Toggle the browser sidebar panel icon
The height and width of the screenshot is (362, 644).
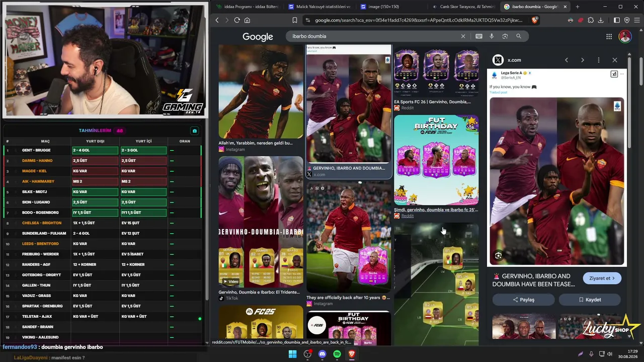pos(617,20)
